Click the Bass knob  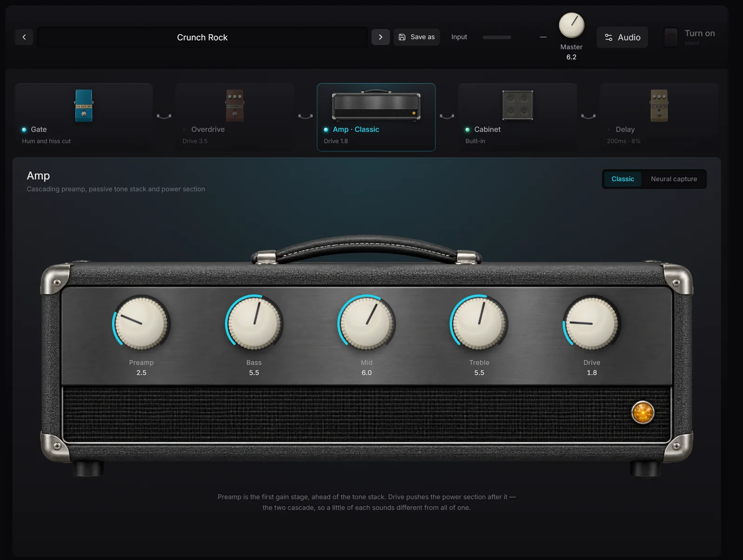tap(254, 323)
